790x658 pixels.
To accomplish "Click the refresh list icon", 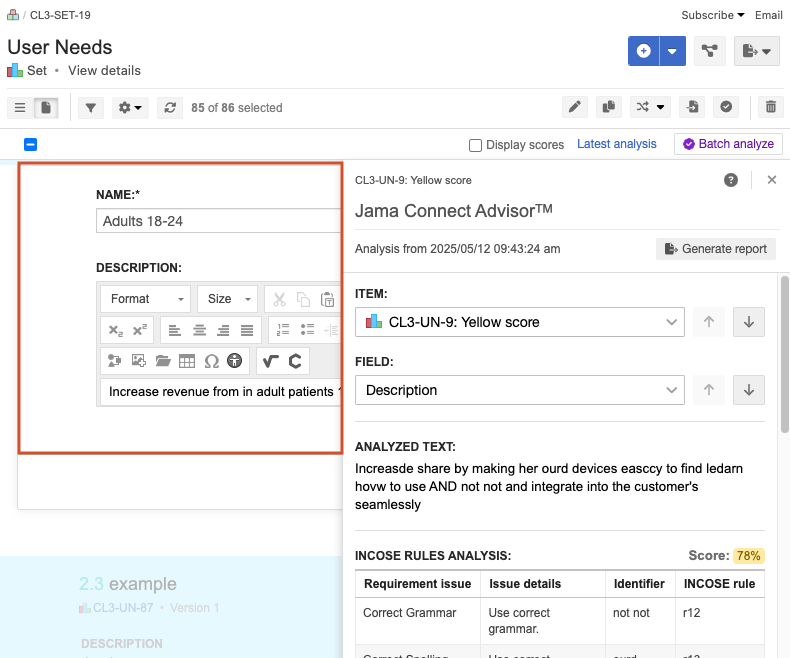I will click(x=170, y=107).
